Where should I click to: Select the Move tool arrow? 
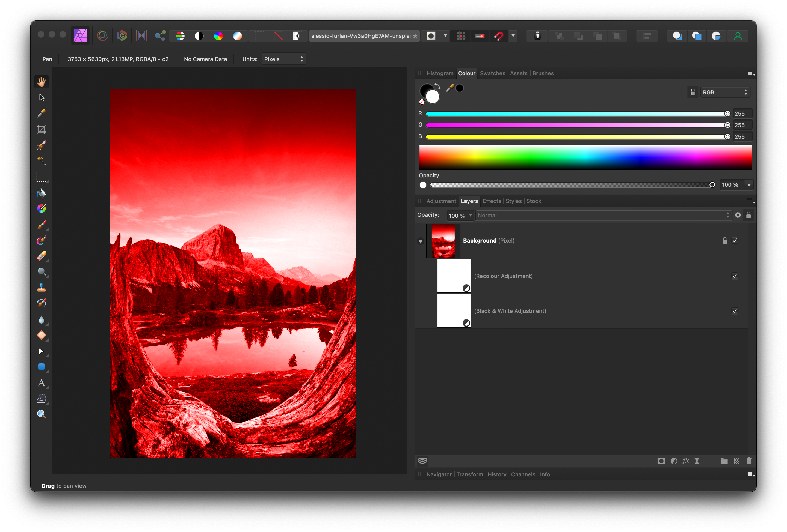(x=41, y=97)
